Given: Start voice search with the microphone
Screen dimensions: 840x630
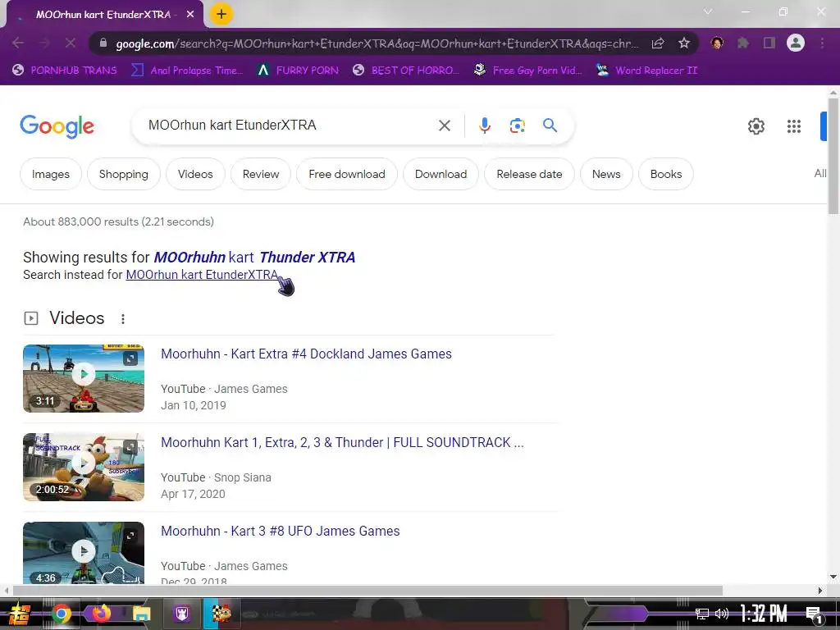Looking at the screenshot, I should coord(484,126).
